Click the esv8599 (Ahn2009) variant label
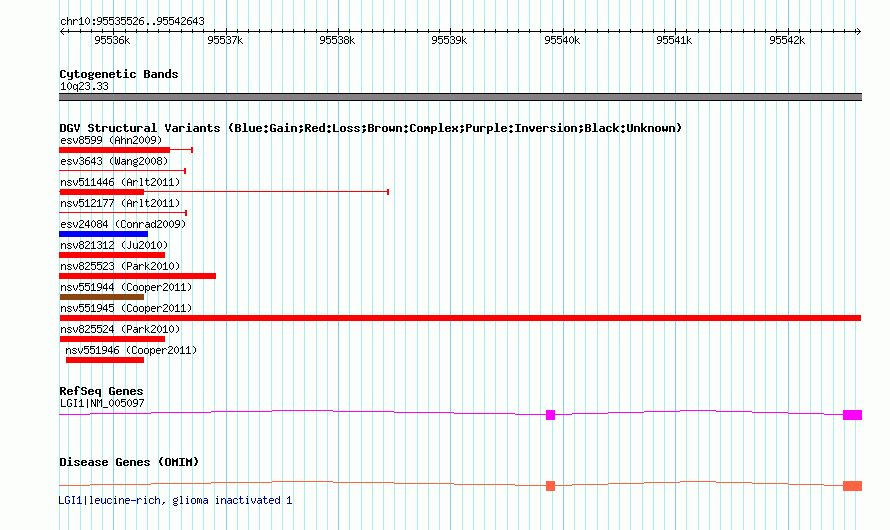This screenshot has height=530, width=890. (x=111, y=140)
